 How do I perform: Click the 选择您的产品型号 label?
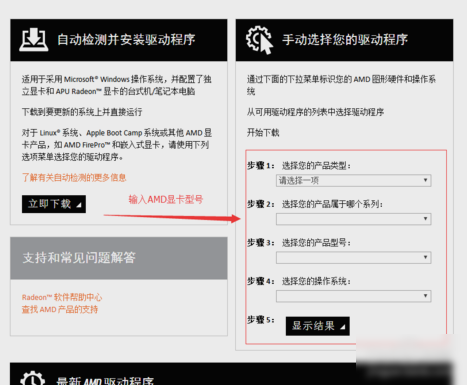click(316, 243)
